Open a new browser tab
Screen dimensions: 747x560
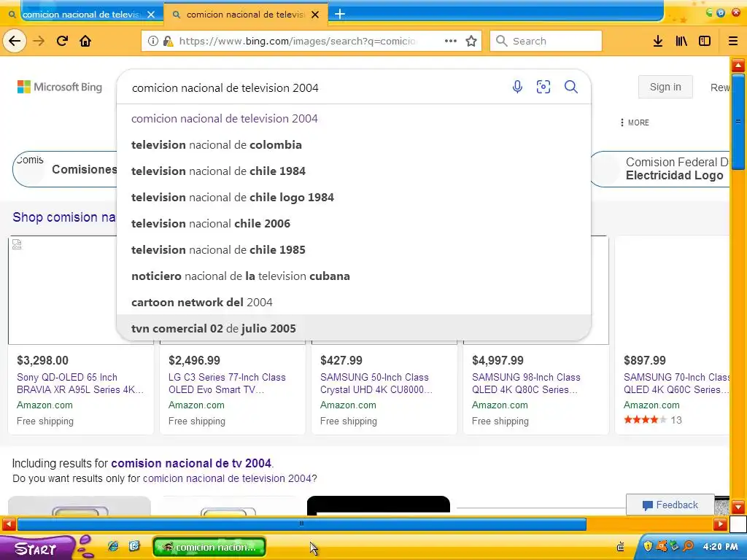pos(340,15)
